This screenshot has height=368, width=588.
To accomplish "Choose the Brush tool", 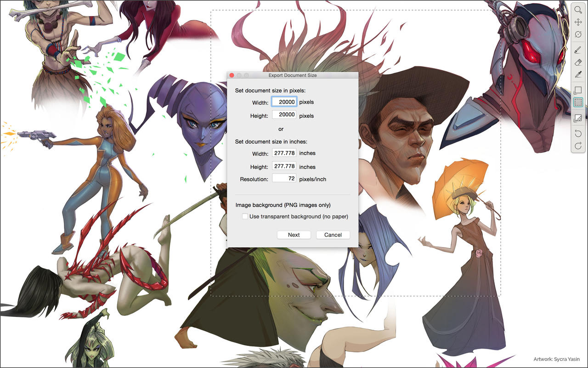I will (x=578, y=50).
